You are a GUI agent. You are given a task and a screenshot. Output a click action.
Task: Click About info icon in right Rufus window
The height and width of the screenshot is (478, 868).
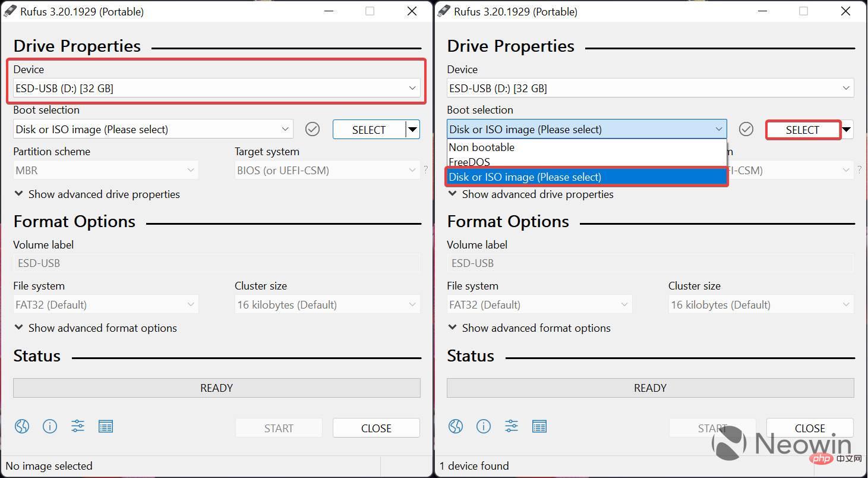(x=484, y=426)
